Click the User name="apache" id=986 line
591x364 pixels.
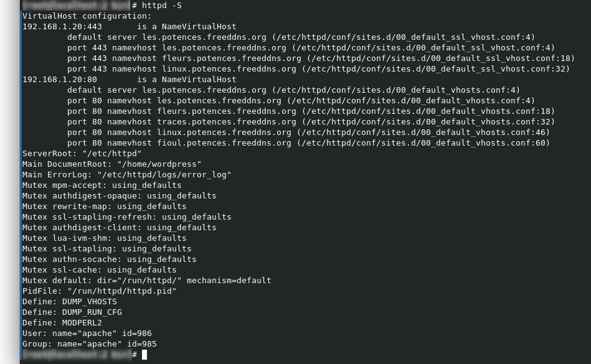[x=87, y=334]
